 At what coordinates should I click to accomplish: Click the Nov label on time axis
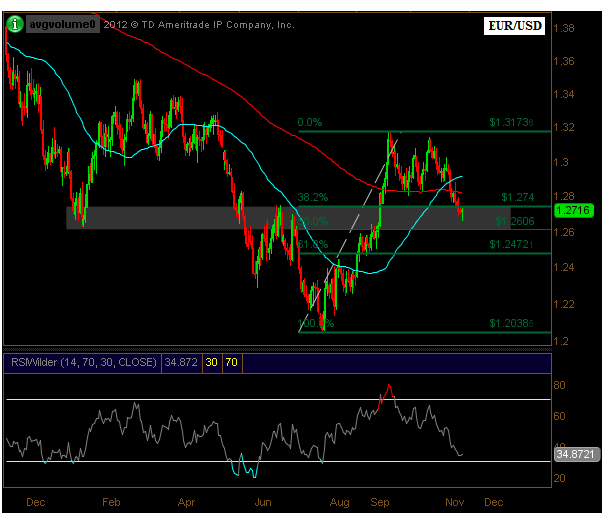click(455, 502)
